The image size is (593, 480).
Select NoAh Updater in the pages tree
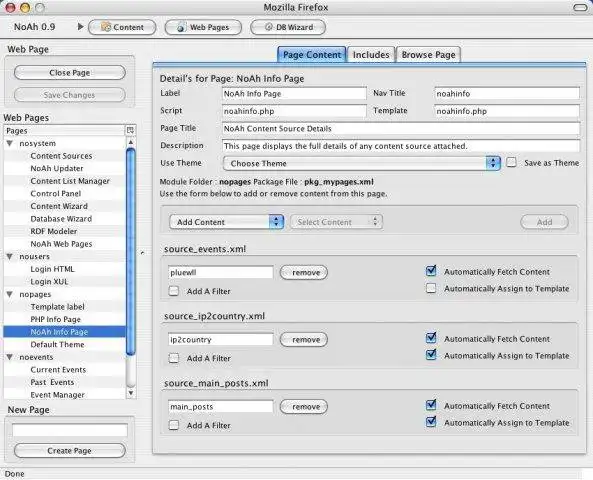pos(57,168)
